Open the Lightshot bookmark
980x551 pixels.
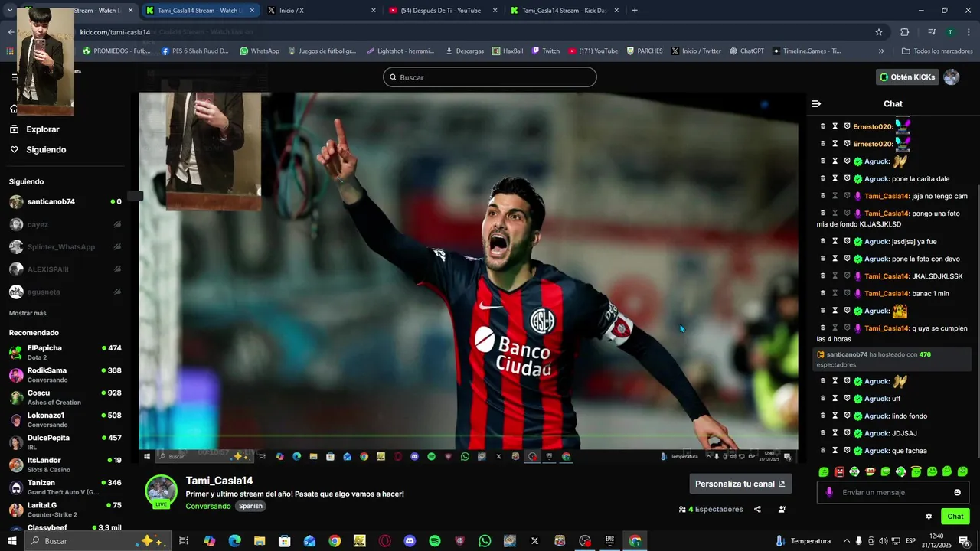[400, 51]
